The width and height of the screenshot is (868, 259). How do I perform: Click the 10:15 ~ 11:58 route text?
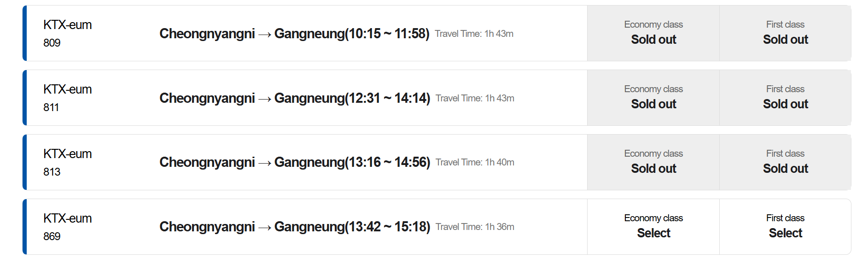294,34
